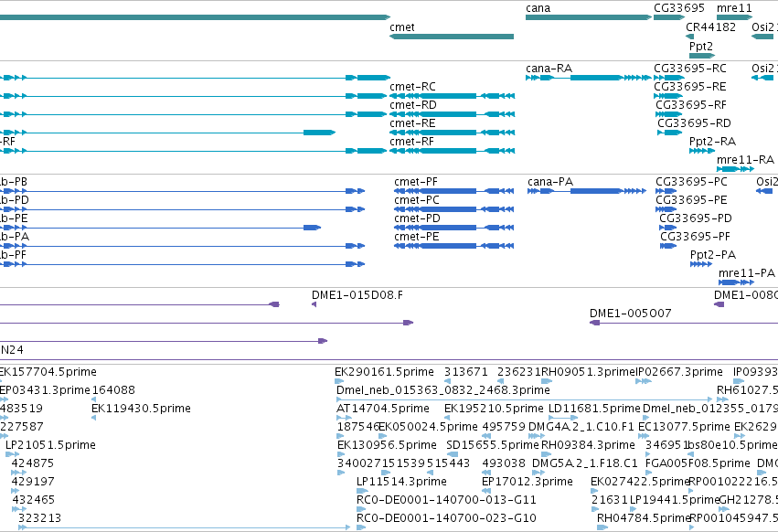Click the EK027422.5prime EST label
778x532 pixels.
640,482
